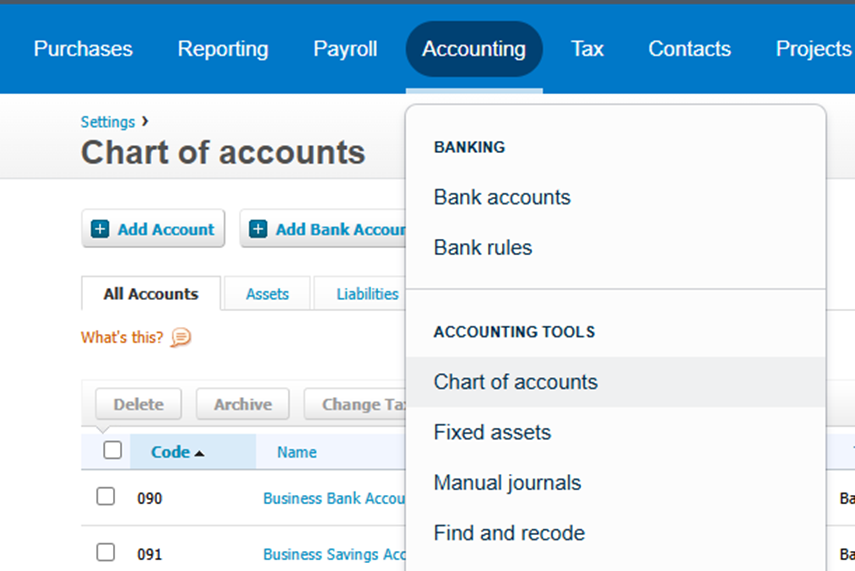855x571 pixels.
Task: Select Chart of accounts menu item
Action: tap(515, 382)
